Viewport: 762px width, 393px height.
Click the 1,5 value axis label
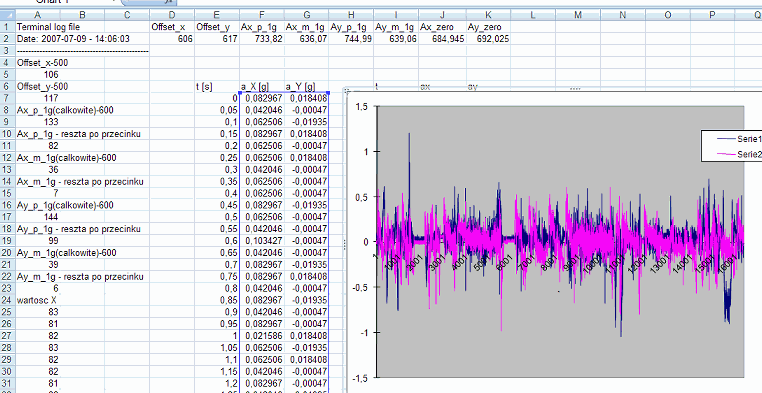tap(361, 107)
